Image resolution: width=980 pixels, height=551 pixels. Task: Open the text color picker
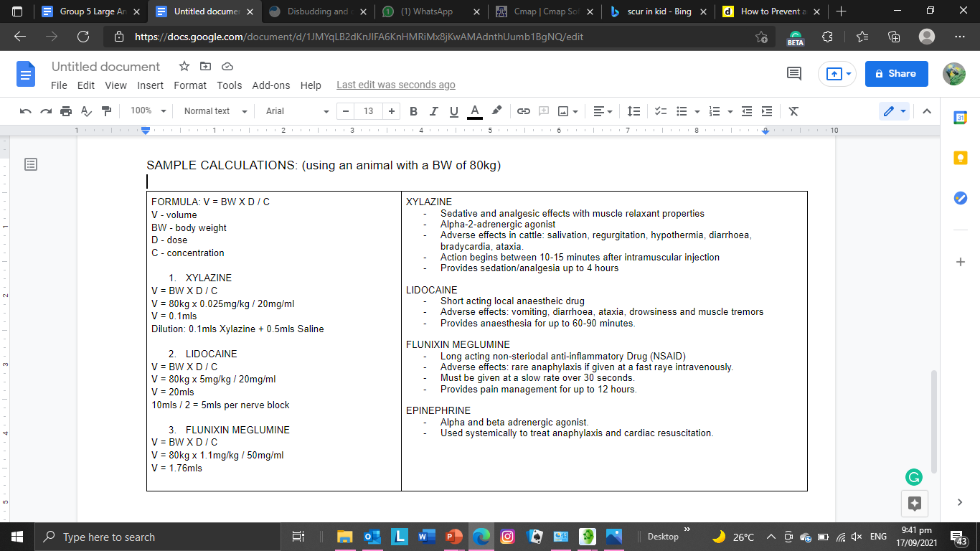coord(474,111)
